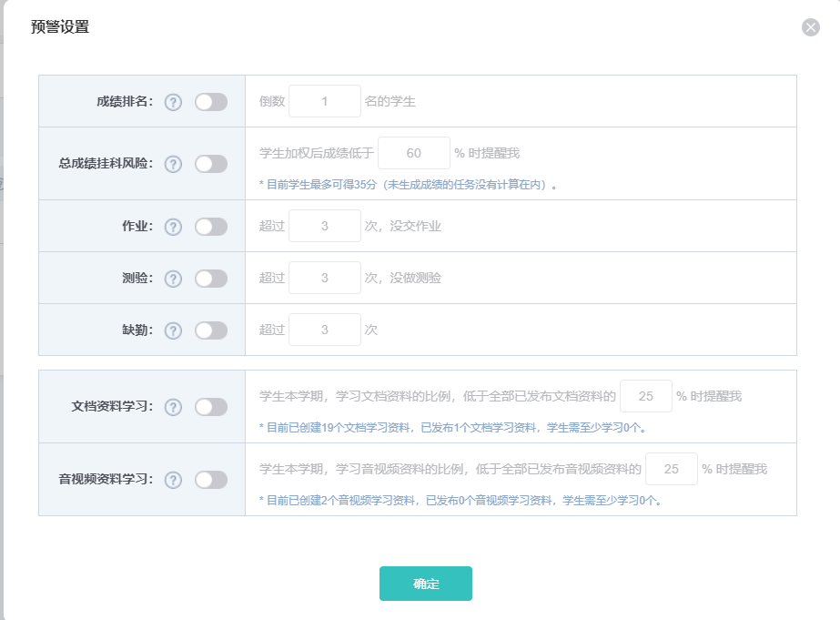
Task: Enable the 成绩排名 warning toggle
Action: tap(210, 102)
